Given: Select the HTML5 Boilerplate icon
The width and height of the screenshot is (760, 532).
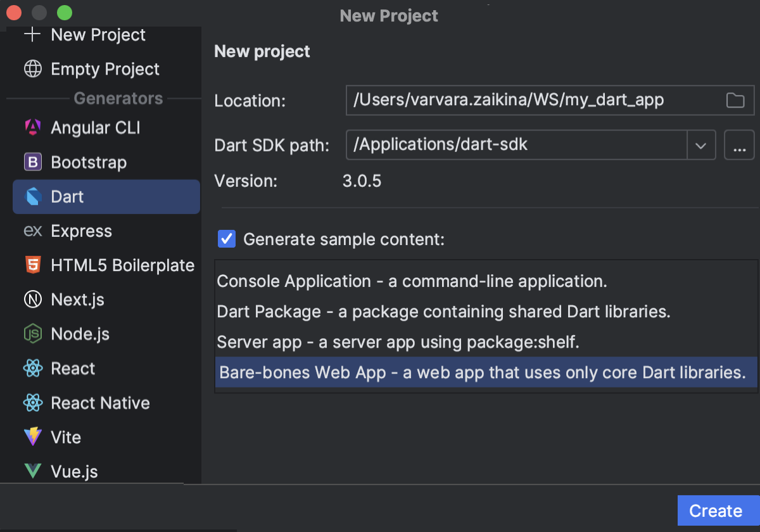Looking at the screenshot, I should (x=32, y=265).
